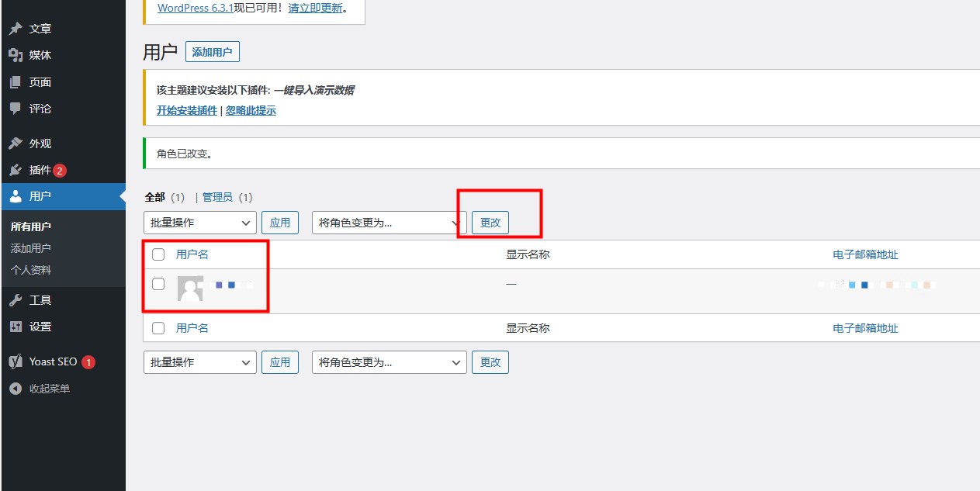This screenshot has height=491, width=980.
Task: Sort by 电子邮箱地址 in table header
Action: coord(866,254)
